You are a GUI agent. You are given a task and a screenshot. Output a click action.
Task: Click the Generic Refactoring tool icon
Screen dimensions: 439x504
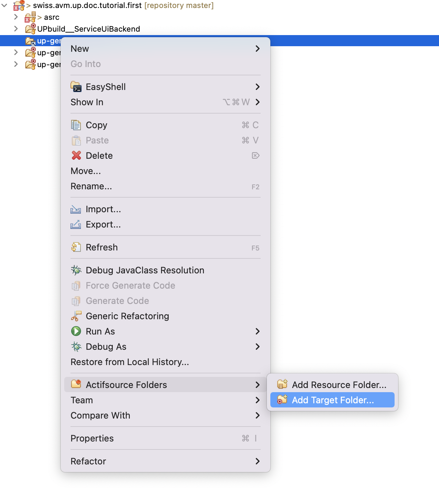[x=76, y=316]
